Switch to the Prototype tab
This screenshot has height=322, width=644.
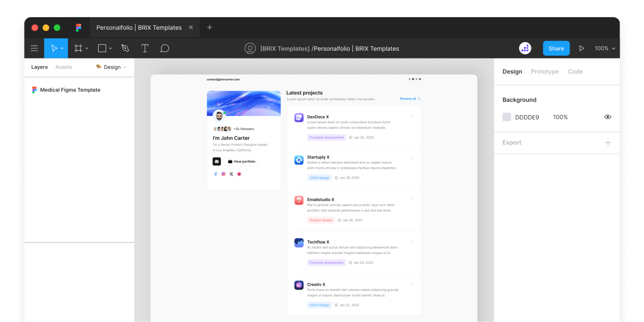pyautogui.click(x=545, y=71)
